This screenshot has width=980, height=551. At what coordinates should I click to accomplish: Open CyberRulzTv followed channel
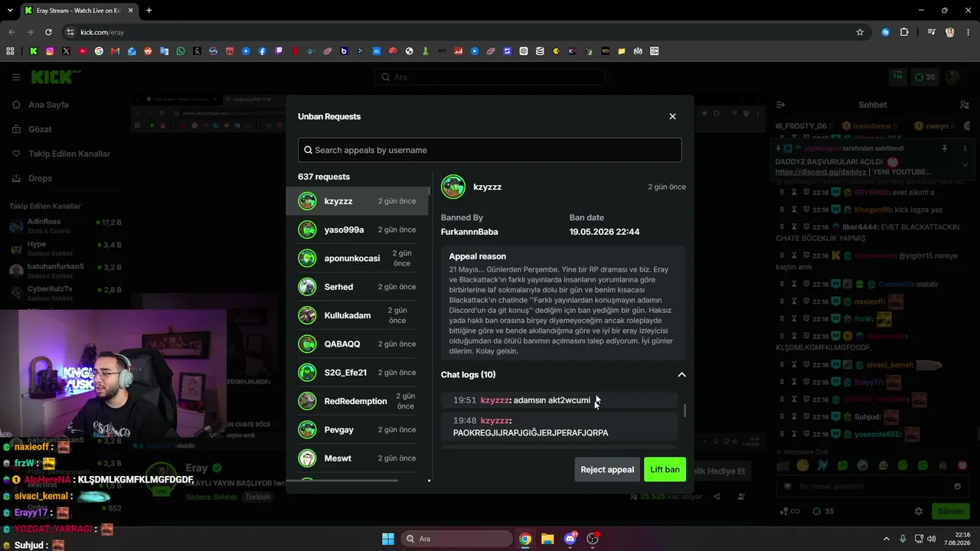pos(65,292)
